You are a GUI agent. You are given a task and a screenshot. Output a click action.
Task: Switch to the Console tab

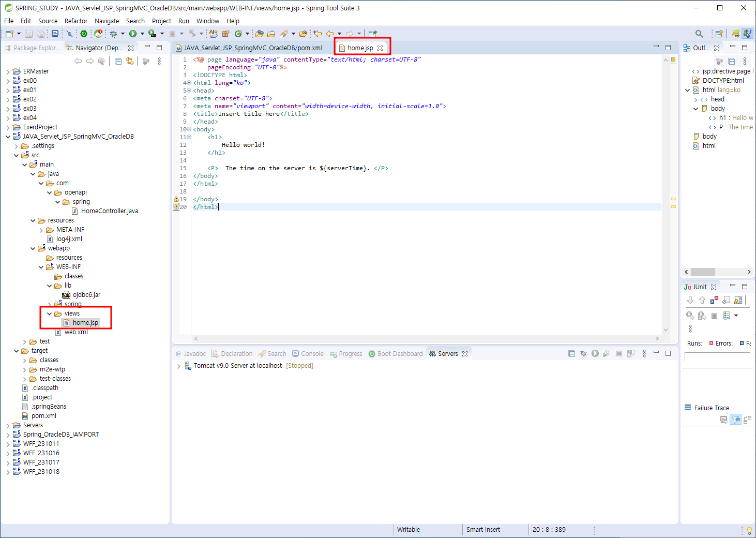pos(308,354)
